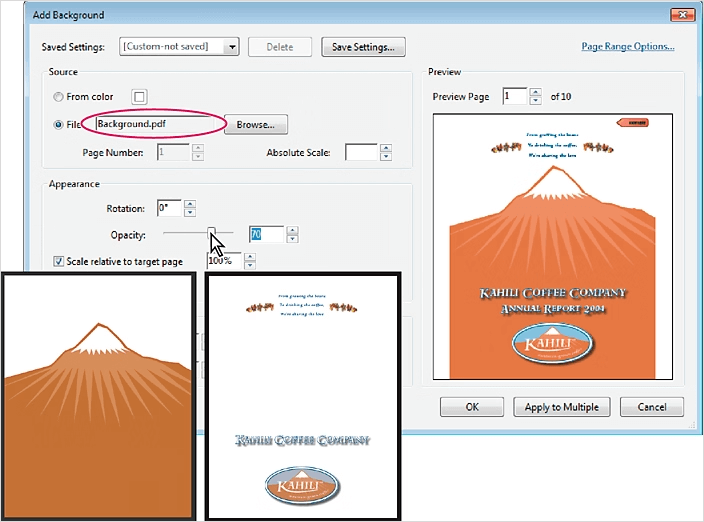This screenshot has width=704, height=522.
Task: Click the scale percentage field showing 100%
Action: click(224, 261)
